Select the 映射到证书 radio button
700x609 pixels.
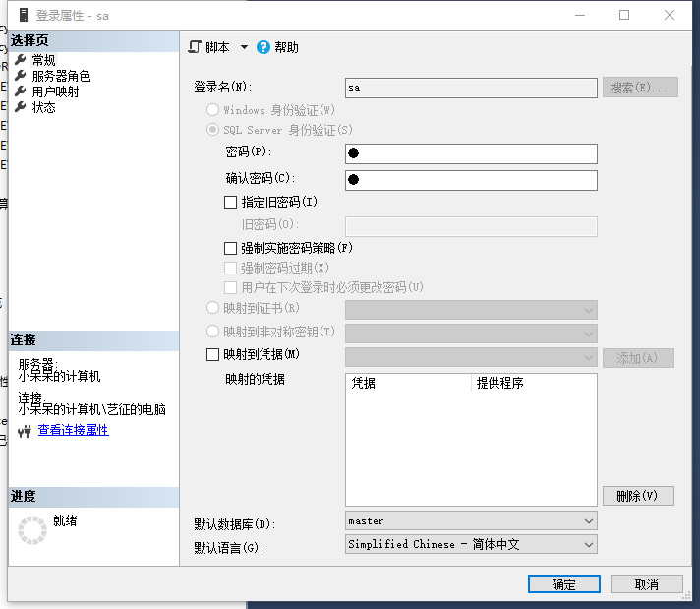(212, 307)
